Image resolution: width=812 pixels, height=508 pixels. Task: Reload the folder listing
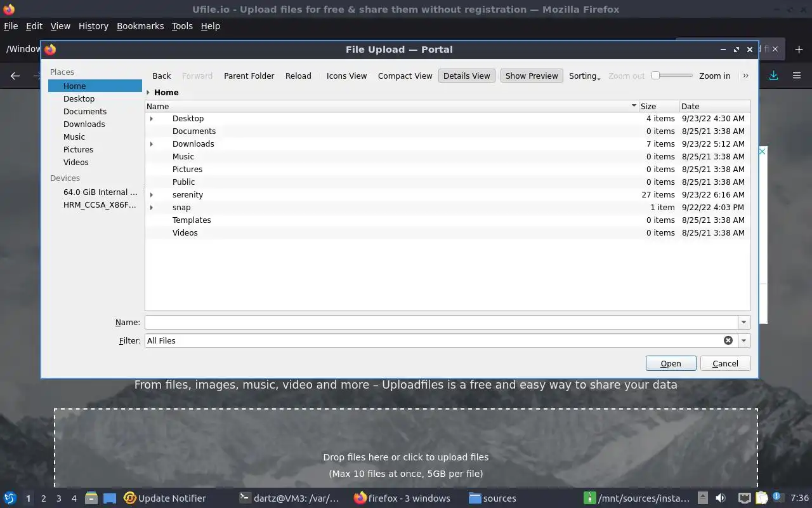[x=298, y=76]
